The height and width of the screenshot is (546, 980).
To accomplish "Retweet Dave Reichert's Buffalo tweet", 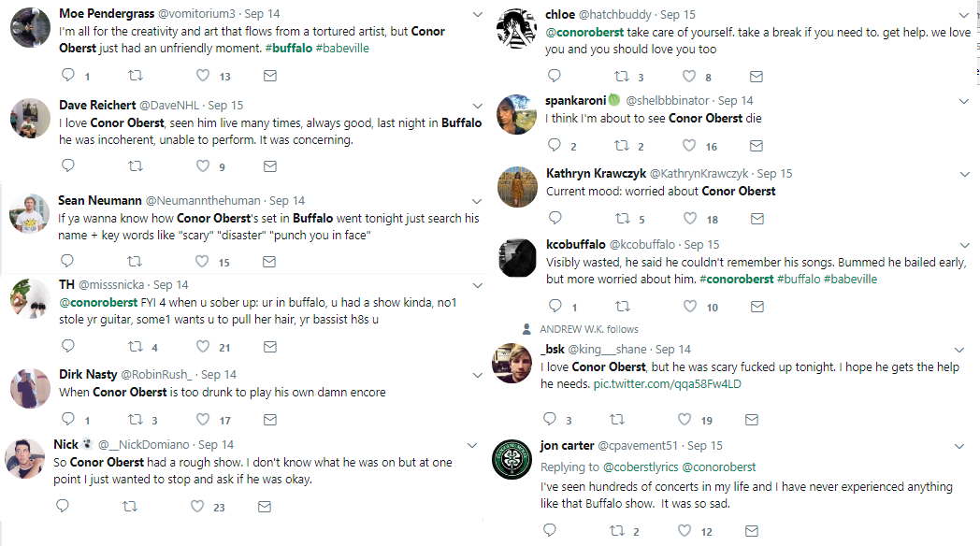I will (135, 165).
